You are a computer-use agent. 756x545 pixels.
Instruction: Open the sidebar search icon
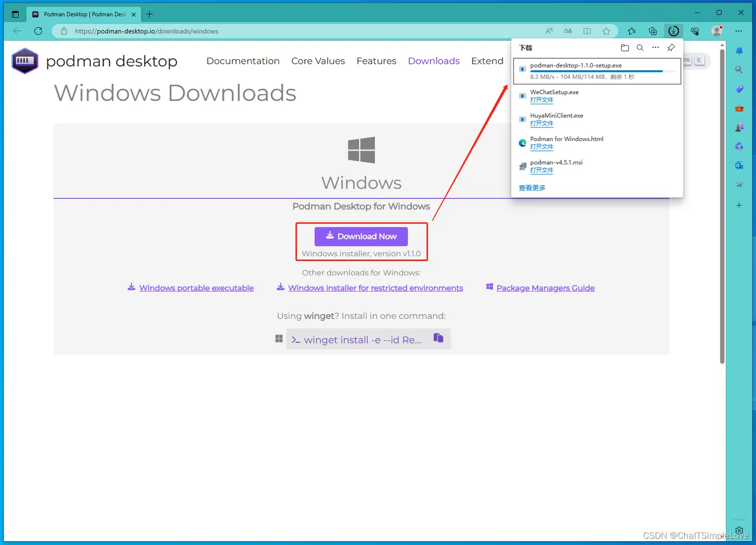[739, 70]
